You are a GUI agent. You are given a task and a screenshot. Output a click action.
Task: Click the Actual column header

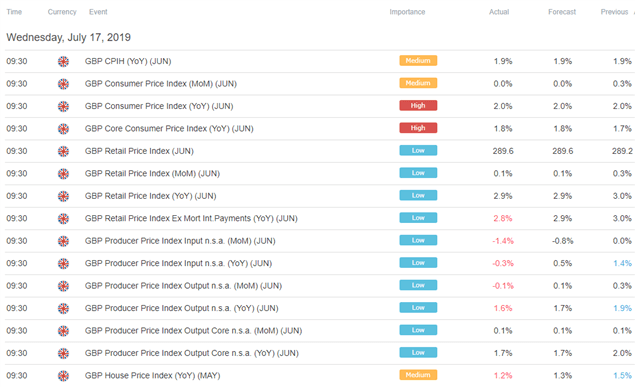[x=499, y=12]
